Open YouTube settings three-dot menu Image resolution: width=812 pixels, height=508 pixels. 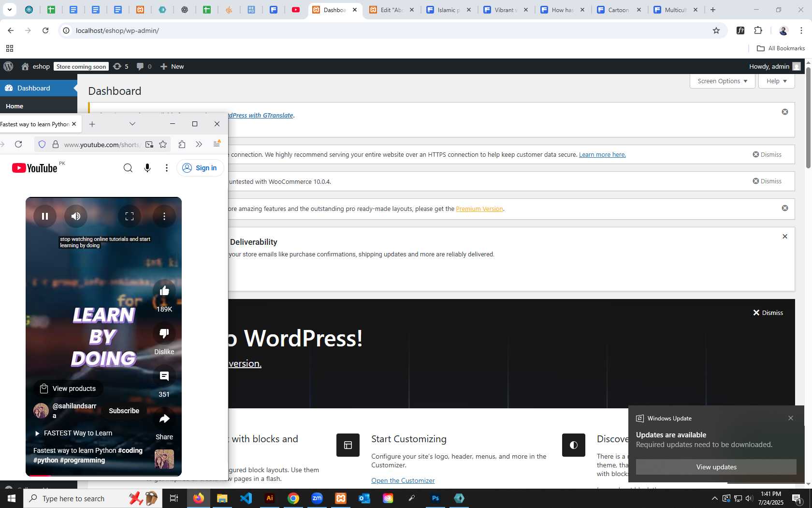(x=167, y=168)
